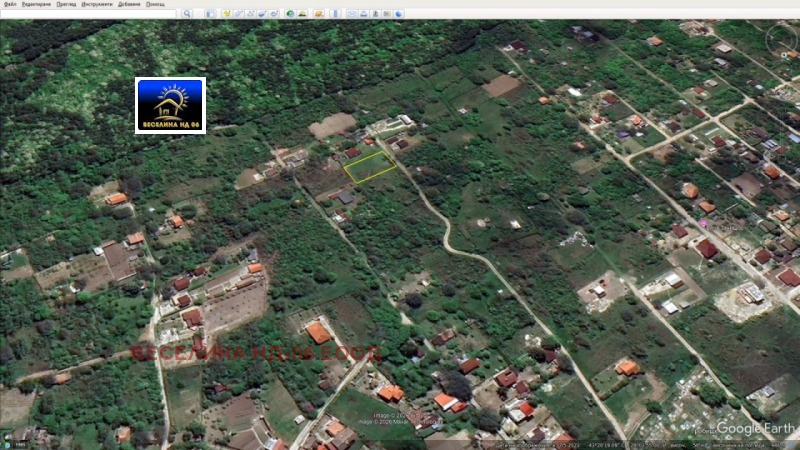Choose the Add Image Overlay tool

pos(263,14)
